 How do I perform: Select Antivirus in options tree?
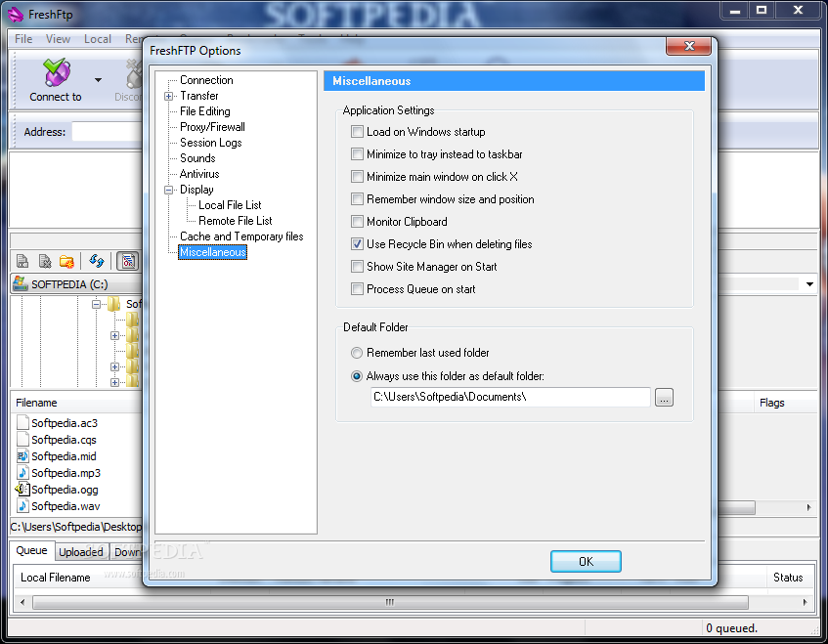pyautogui.click(x=199, y=174)
